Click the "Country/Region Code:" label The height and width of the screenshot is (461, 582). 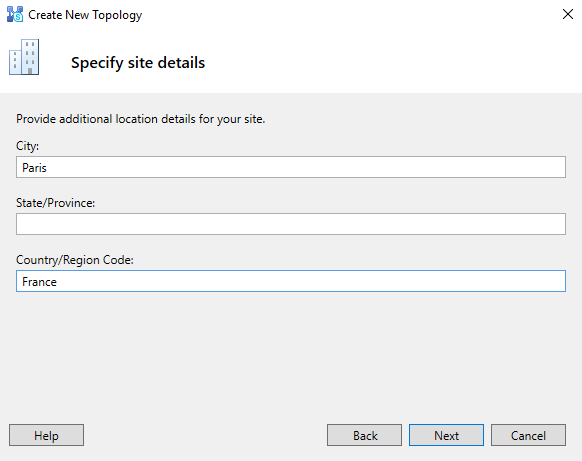coord(75,260)
